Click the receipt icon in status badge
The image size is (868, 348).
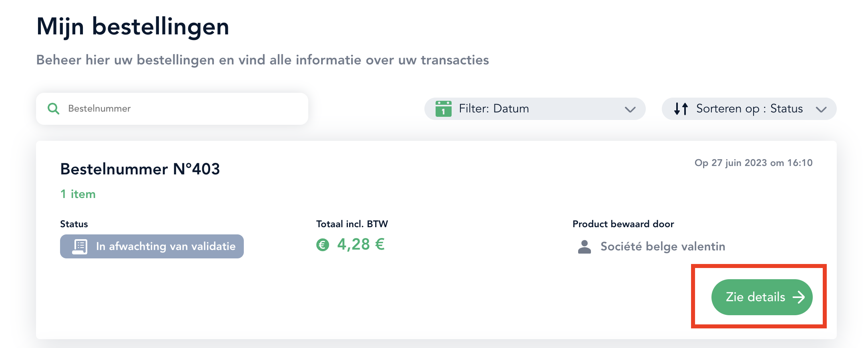click(80, 246)
